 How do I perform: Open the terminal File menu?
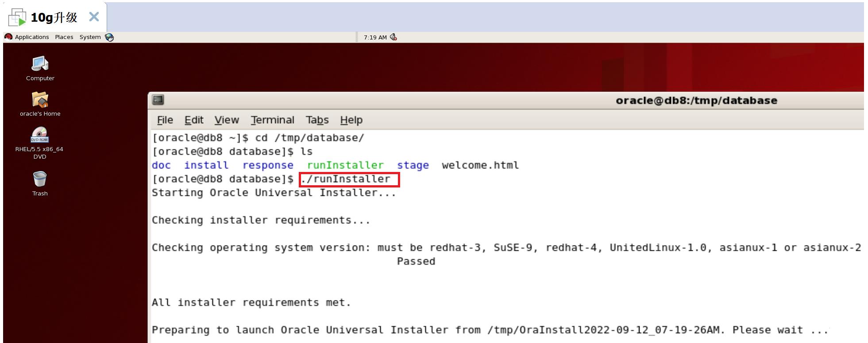coord(165,120)
